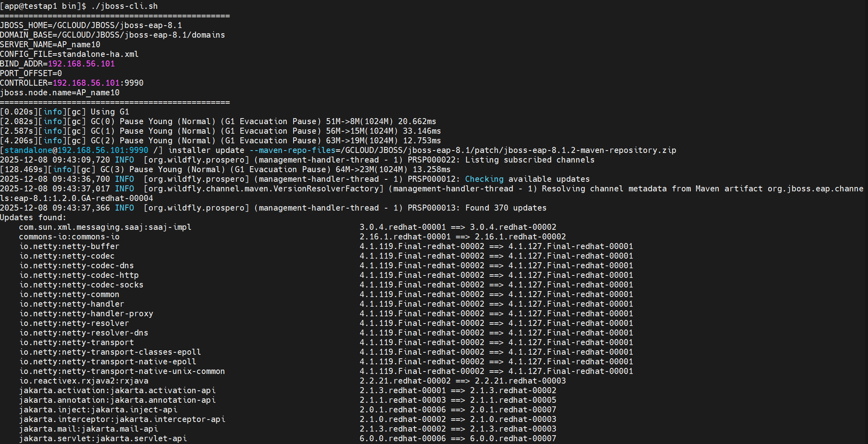Click CONFIG_FILE=standalone-ha.xml text

click(69, 54)
